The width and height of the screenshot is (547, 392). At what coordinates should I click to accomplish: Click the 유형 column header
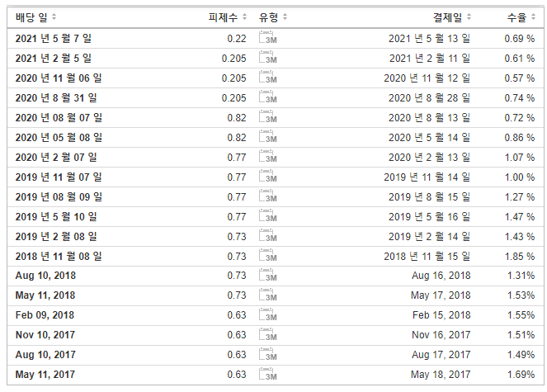point(269,17)
